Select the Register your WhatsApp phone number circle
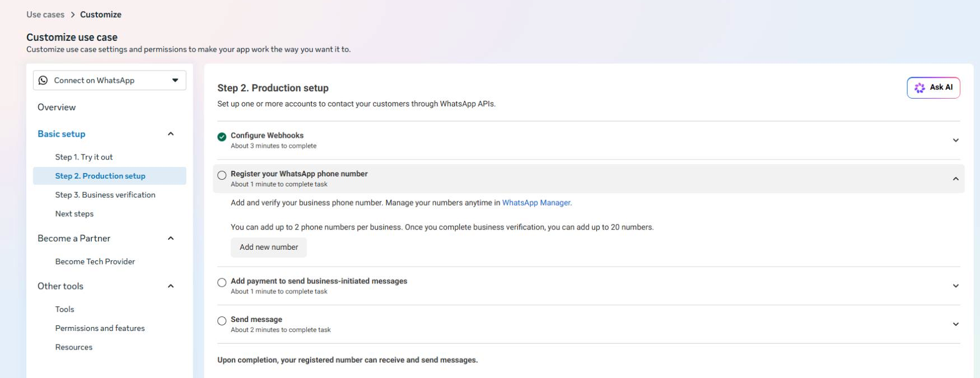Image resolution: width=980 pixels, height=378 pixels. [x=222, y=175]
